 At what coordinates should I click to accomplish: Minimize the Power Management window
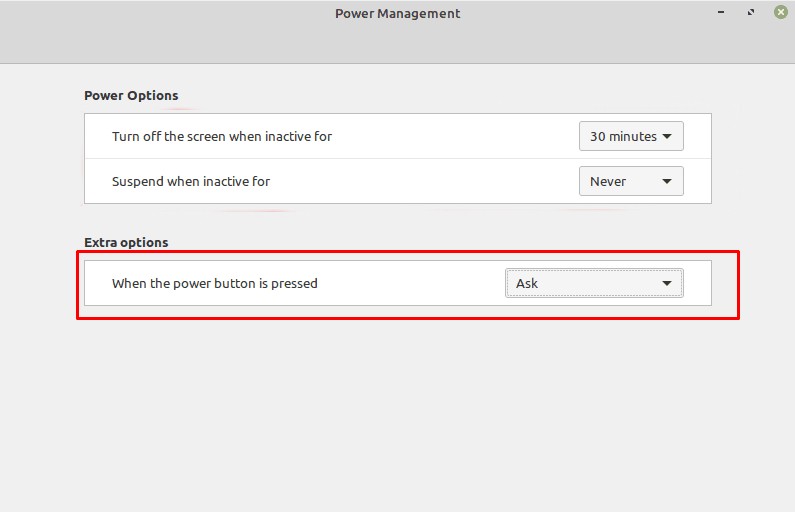[x=721, y=13]
